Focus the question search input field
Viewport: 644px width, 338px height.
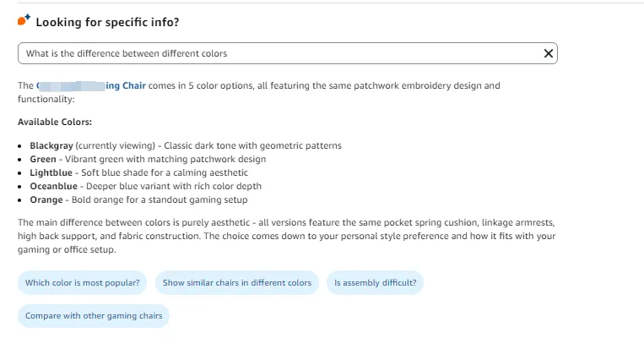pyautogui.click(x=279, y=53)
